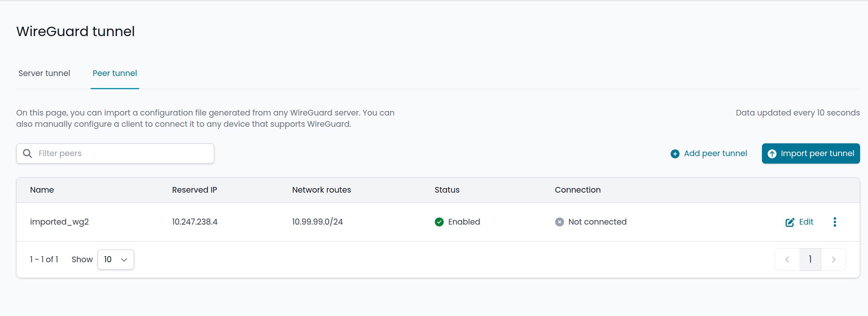This screenshot has height=316, width=868.
Task: Click the green Enabled checkmark icon
Action: [439, 222]
